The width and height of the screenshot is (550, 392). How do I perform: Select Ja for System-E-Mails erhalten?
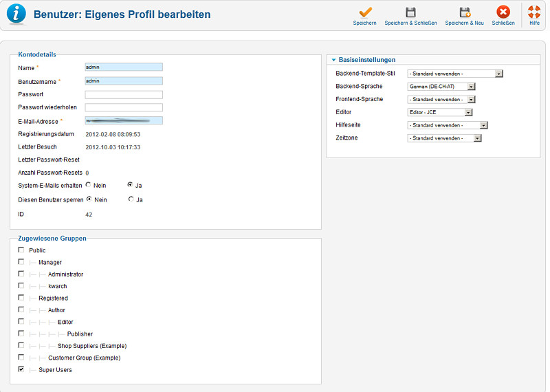(x=130, y=184)
